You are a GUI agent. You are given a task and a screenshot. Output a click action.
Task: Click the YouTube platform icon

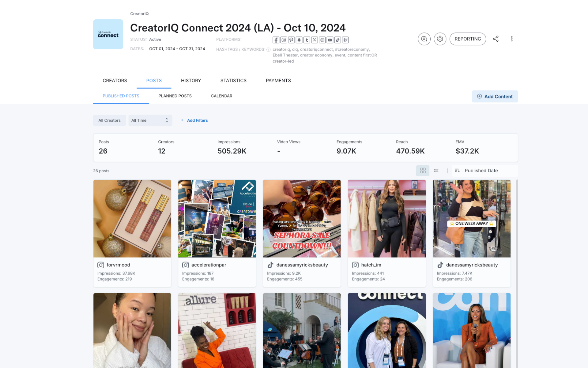330,40
